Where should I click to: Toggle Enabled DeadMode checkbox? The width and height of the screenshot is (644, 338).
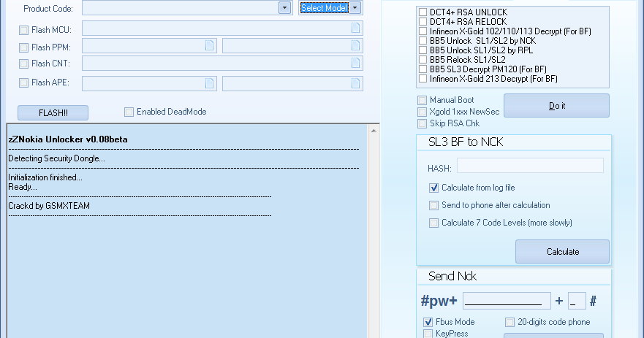click(x=129, y=112)
